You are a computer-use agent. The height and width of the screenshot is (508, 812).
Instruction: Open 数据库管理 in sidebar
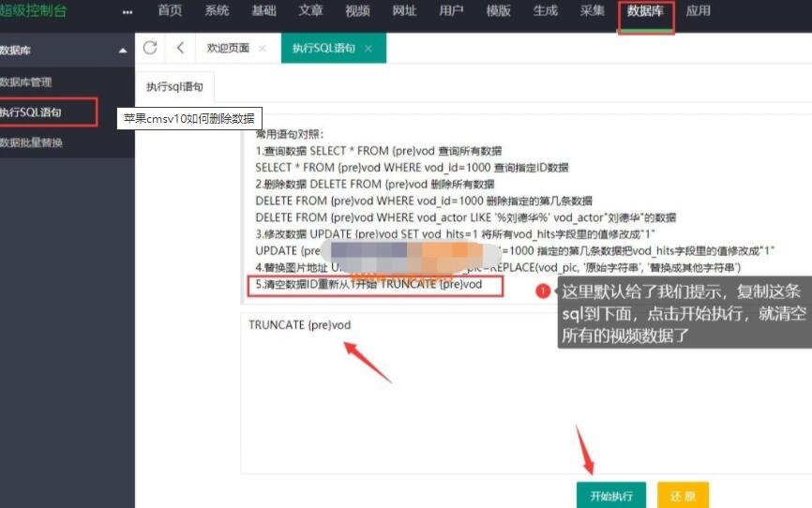(x=26, y=82)
